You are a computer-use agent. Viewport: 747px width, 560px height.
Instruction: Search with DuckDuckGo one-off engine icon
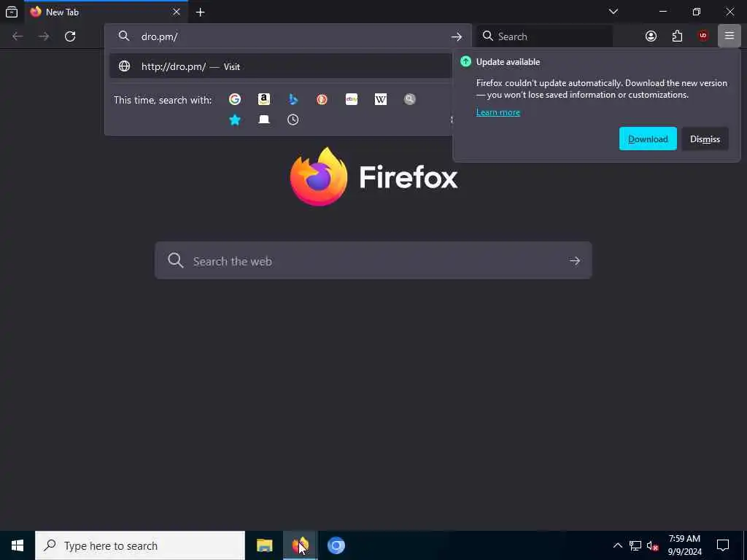322,99
